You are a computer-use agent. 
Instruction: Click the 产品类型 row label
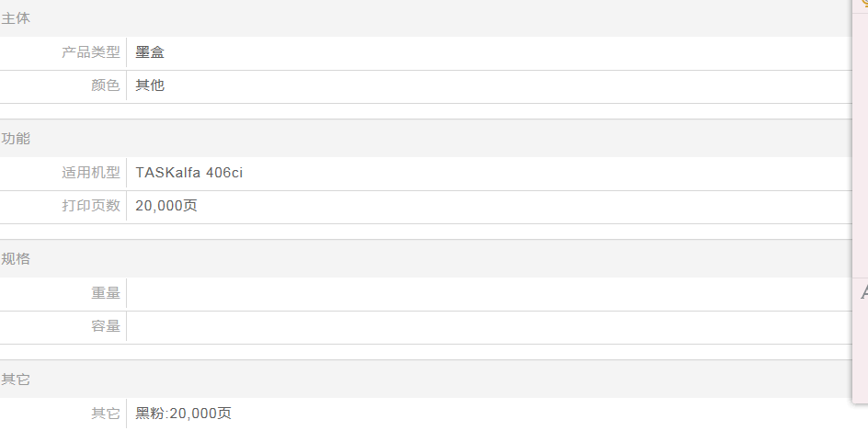[91, 53]
